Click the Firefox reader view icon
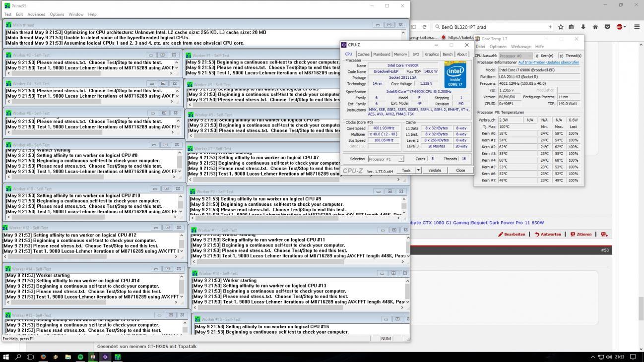This screenshot has width=644, height=362. tap(414, 27)
